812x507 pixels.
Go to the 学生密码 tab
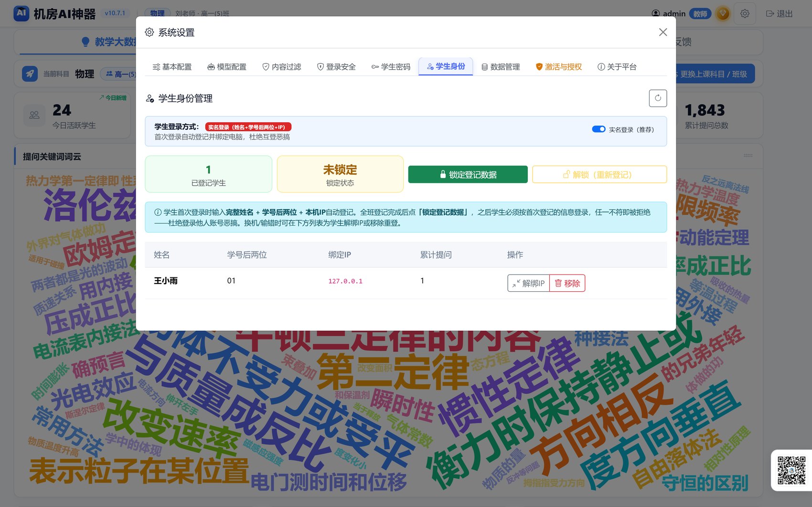tap(391, 67)
